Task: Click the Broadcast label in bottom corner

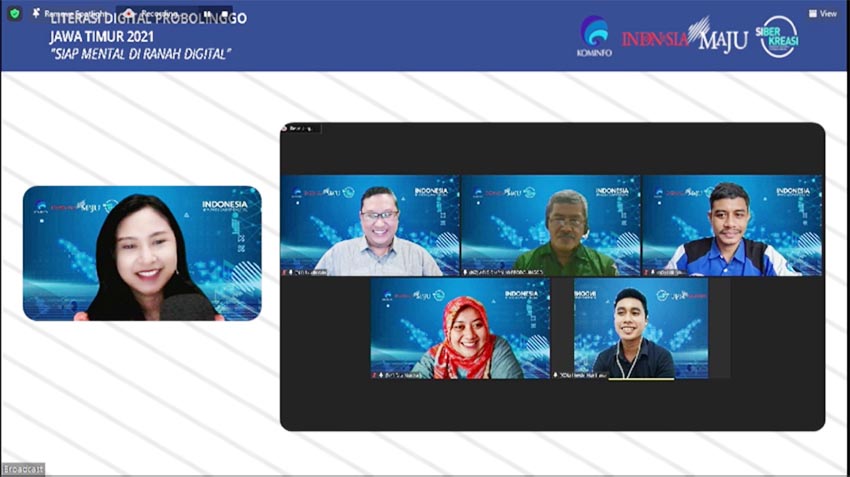Action: pos(23,469)
